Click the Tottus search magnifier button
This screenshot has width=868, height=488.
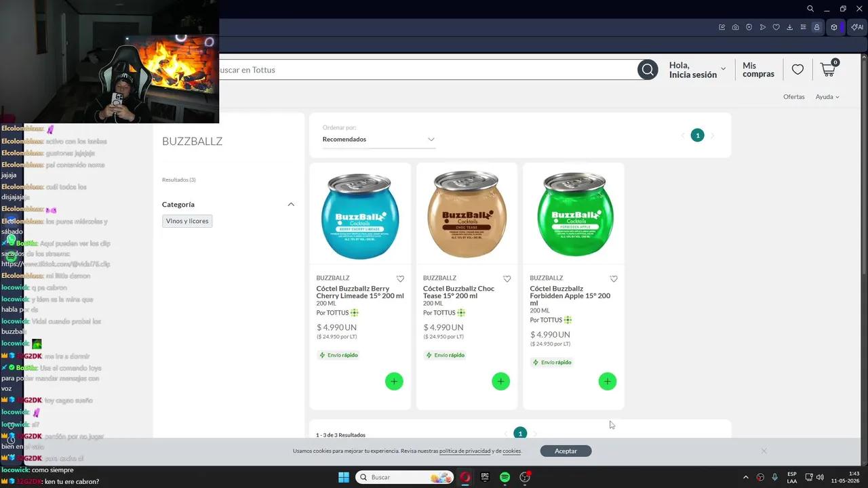(x=648, y=70)
